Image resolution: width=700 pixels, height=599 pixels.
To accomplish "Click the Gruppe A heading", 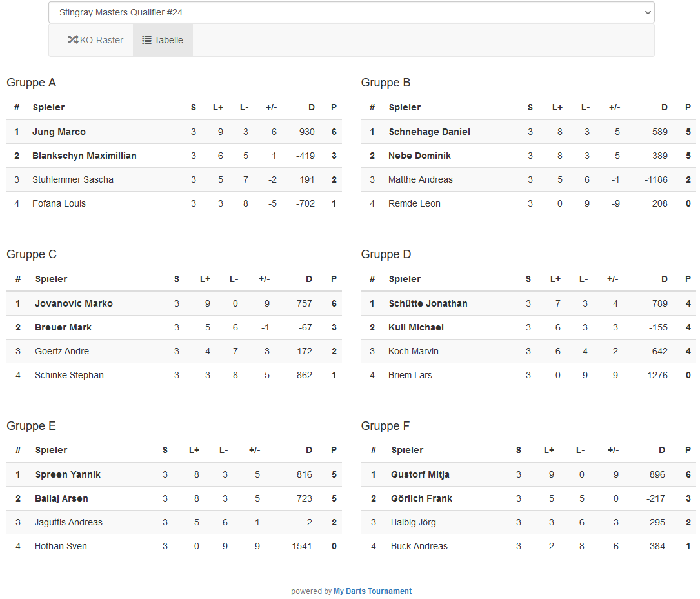I will click(x=31, y=83).
